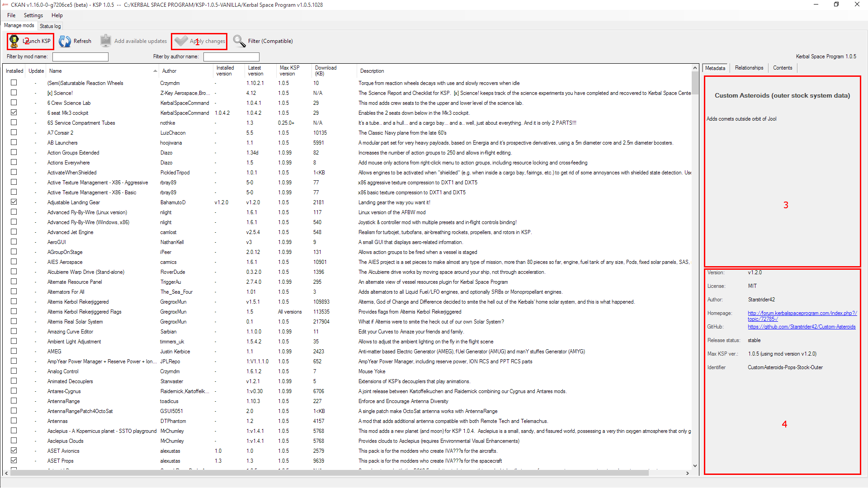Switch to the Relationships tab
The width and height of the screenshot is (868, 488).
(x=749, y=68)
